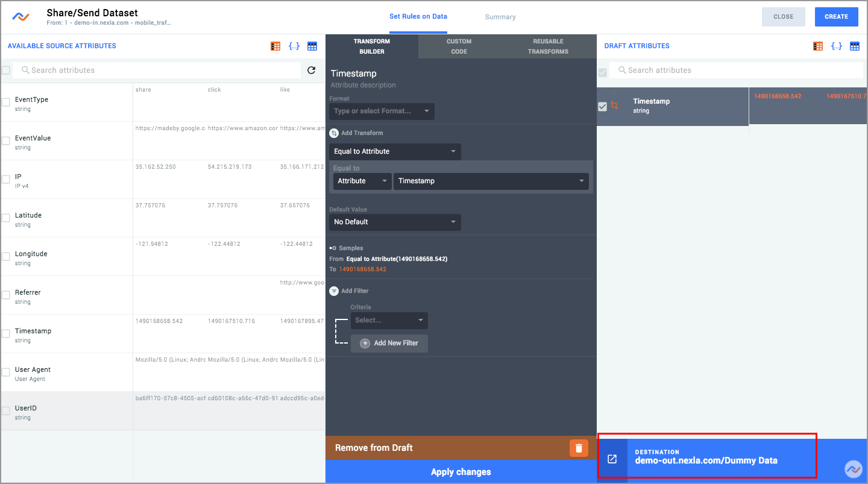
Task: Switch draft attributes to orange grid view
Action: tap(818, 46)
